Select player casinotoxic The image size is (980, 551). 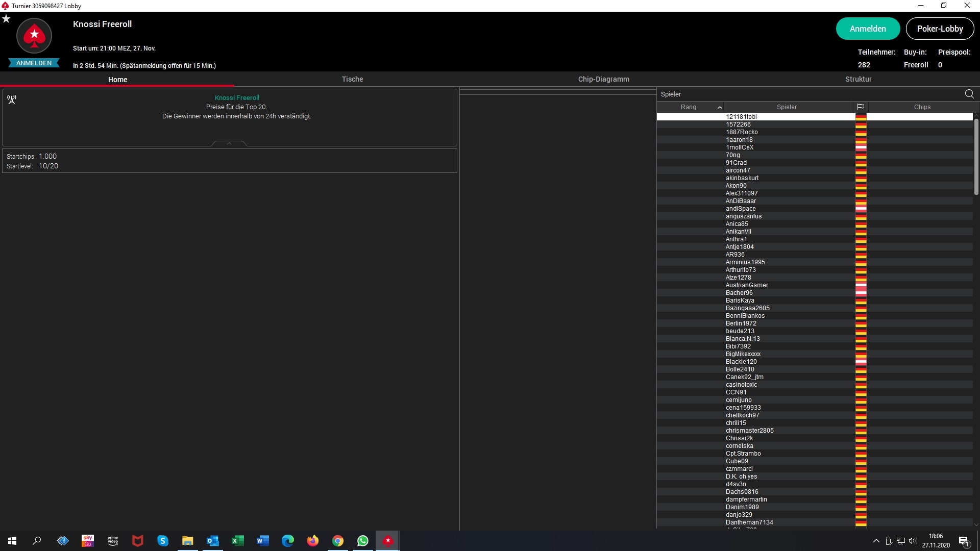tap(815, 385)
